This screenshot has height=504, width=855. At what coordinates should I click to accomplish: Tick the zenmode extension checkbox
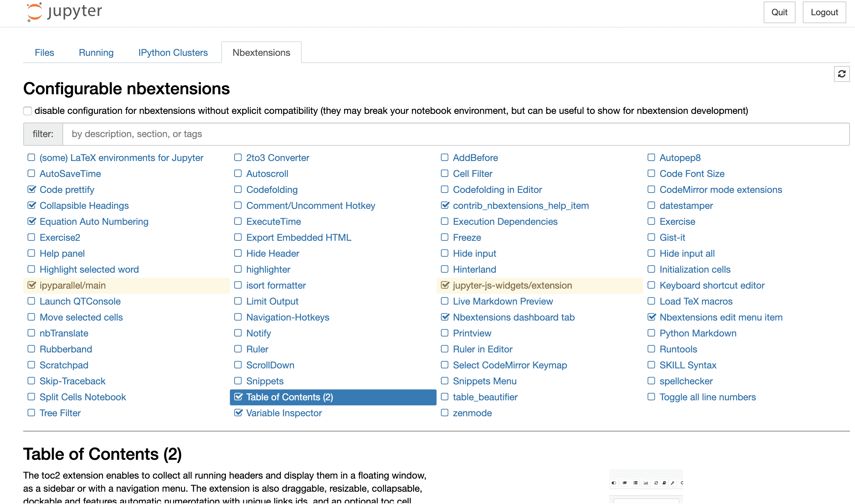click(x=445, y=413)
